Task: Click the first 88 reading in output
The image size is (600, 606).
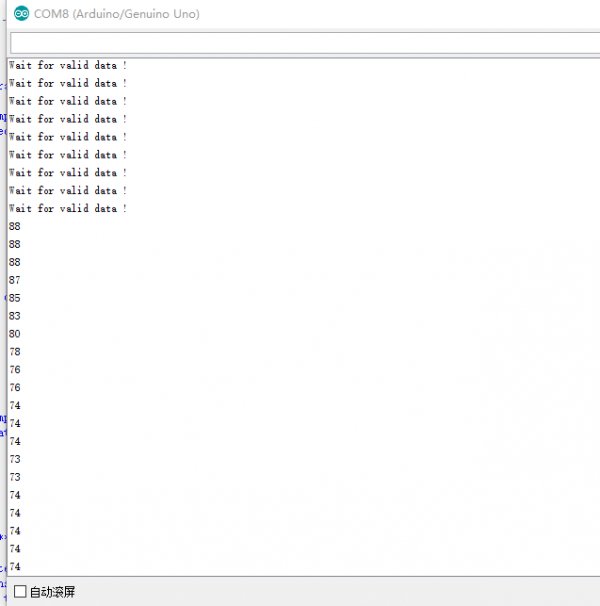Action: coord(14,227)
